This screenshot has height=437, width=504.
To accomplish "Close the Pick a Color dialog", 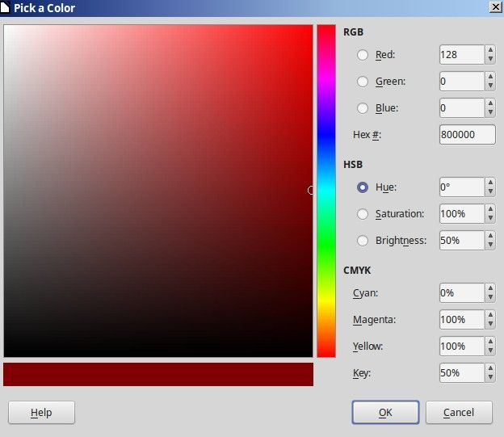I will click(x=496, y=7).
